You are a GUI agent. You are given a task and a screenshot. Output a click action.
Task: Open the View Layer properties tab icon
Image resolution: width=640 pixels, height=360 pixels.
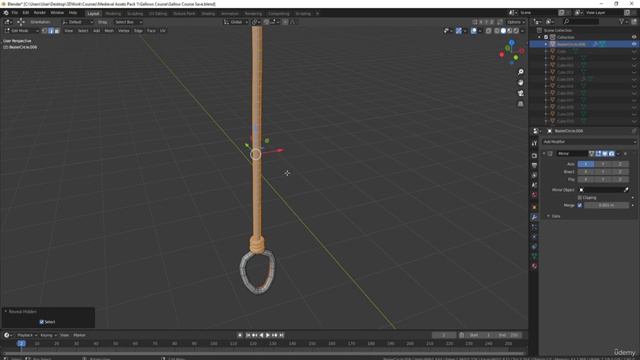click(x=534, y=175)
